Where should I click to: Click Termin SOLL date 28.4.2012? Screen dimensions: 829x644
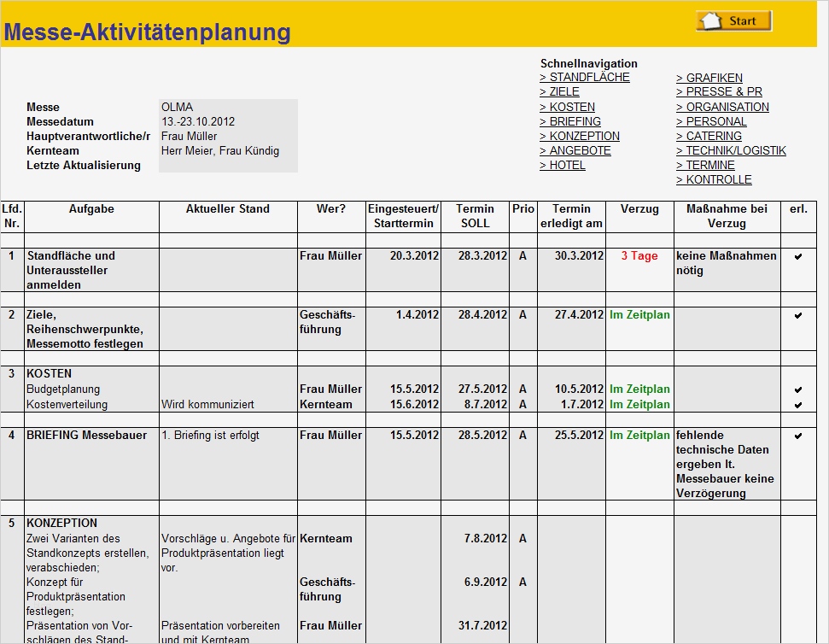tap(482, 314)
